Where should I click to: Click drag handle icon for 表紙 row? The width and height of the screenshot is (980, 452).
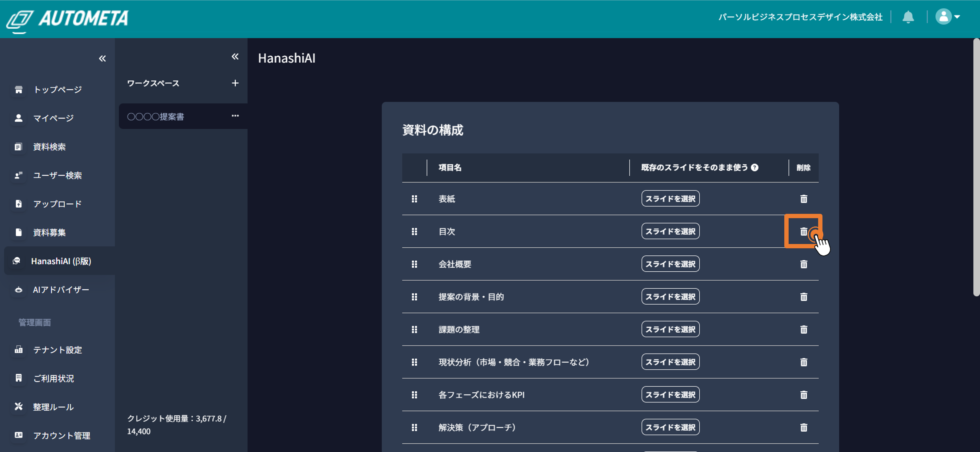click(x=414, y=198)
